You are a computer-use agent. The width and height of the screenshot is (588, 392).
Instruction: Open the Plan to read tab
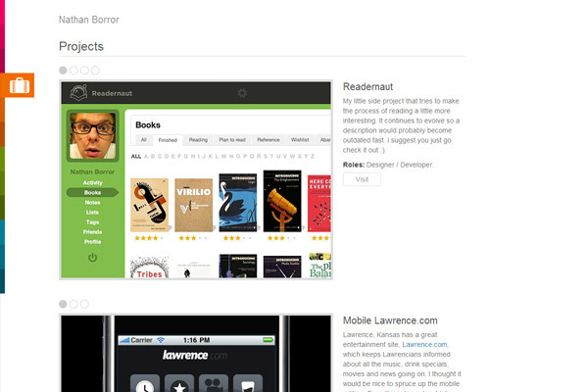(x=232, y=140)
